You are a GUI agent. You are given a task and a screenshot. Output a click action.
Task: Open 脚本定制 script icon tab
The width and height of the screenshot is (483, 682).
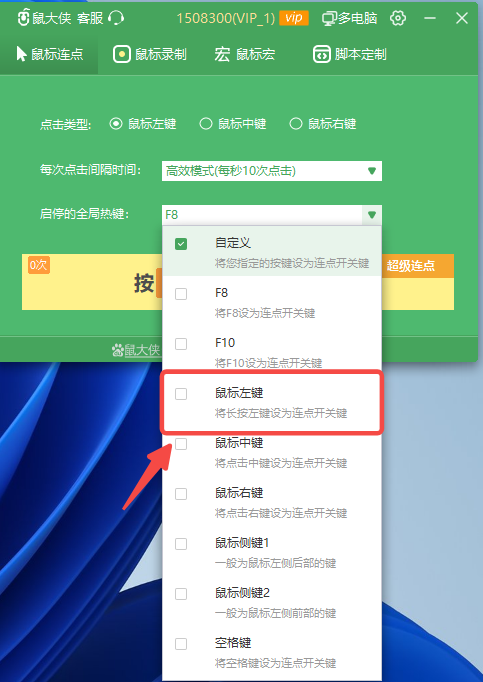click(x=322, y=54)
